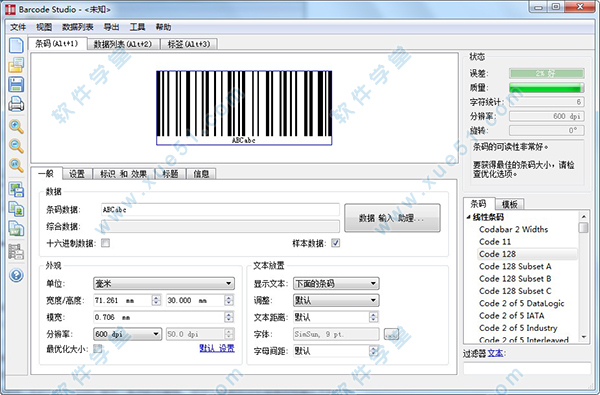Select Code 2 of 5 IATA
The image size is (600, 395).
click(x=511, y=316)
